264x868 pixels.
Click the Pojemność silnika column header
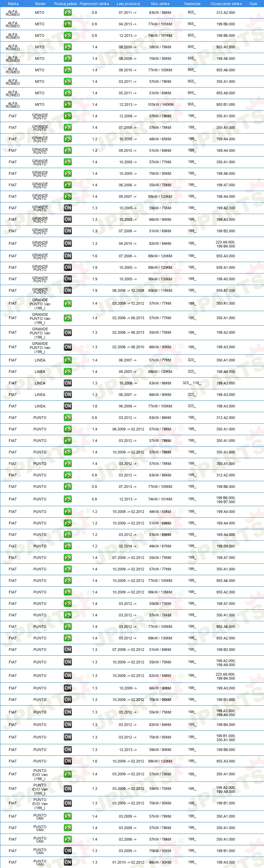point(94,4)
